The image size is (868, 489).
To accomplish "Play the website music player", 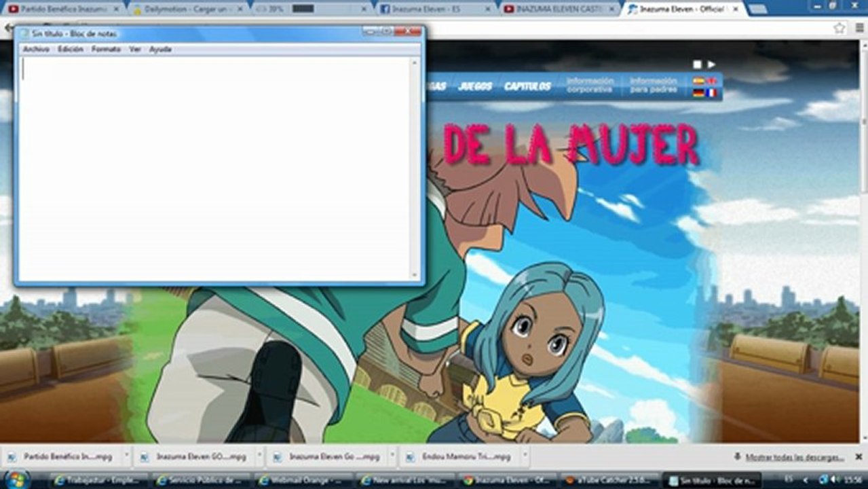I will [x=711, y=65].
